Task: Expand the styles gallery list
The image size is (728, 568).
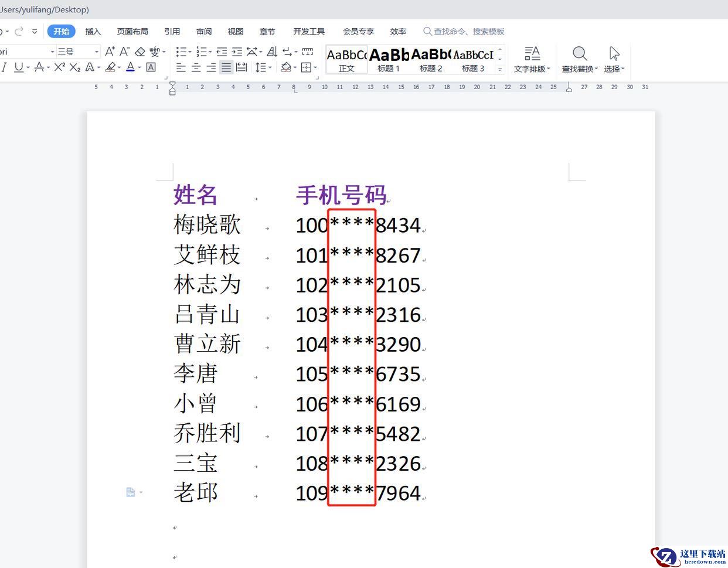Action: (x=500, y=69)
